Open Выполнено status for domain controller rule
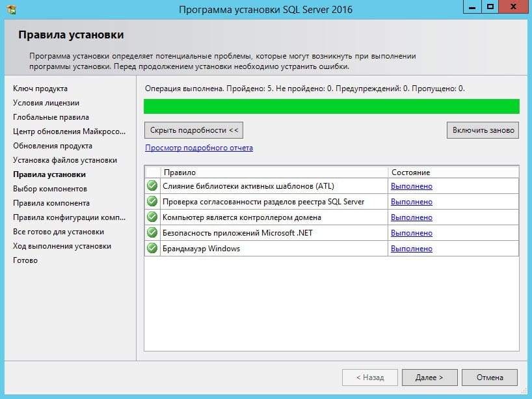Viewport: 532px width, 399px height. [x=411, y=217]
